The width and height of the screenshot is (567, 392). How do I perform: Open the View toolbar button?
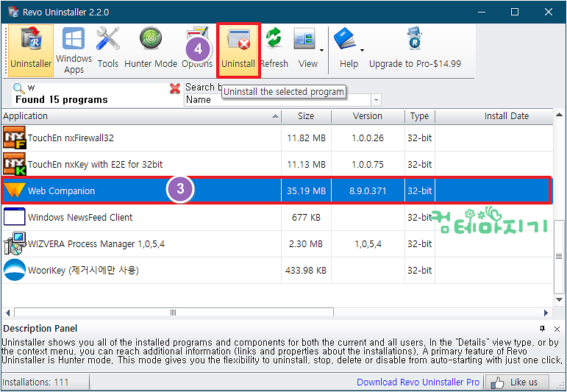pos(306,48)
